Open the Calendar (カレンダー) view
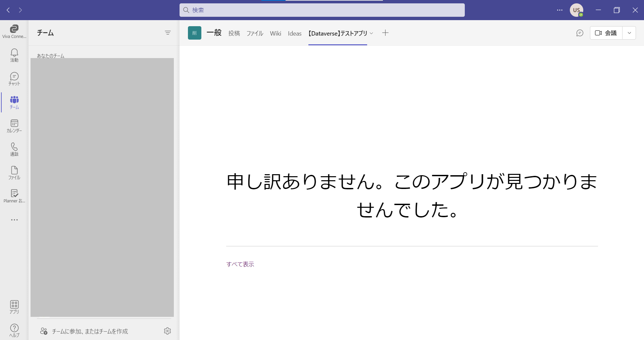644x340 pixels. click(14, 126)
